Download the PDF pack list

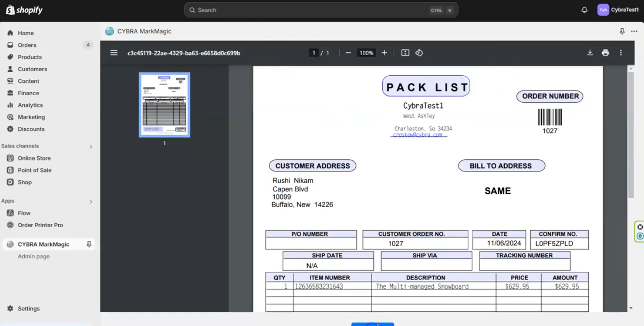coord(590,53)
